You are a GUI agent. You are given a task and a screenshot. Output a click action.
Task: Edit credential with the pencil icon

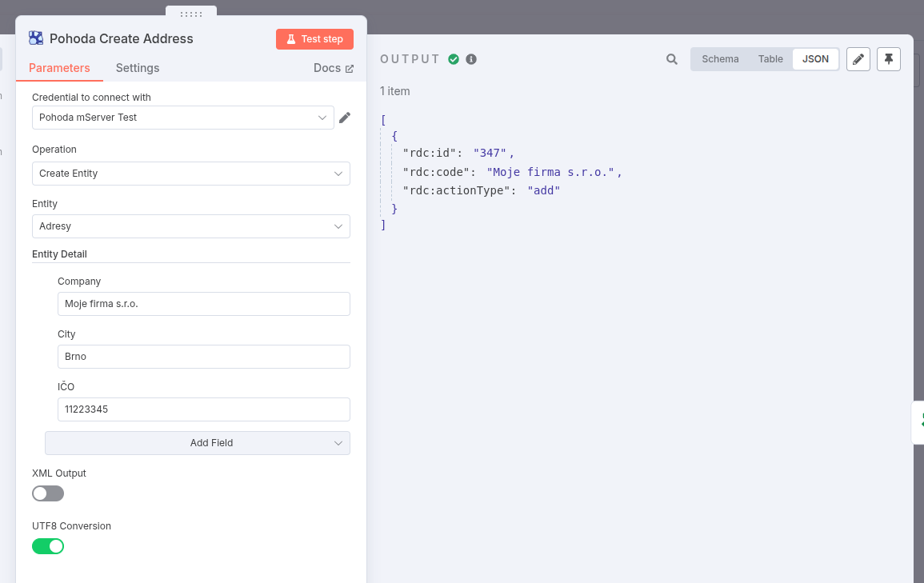346,118
